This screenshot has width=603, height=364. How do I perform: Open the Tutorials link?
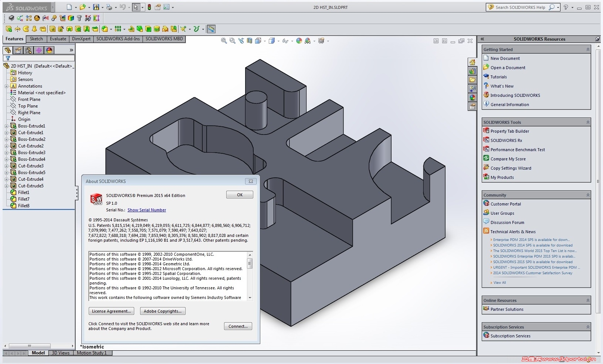pyautogui.click(x=498, y=77)
